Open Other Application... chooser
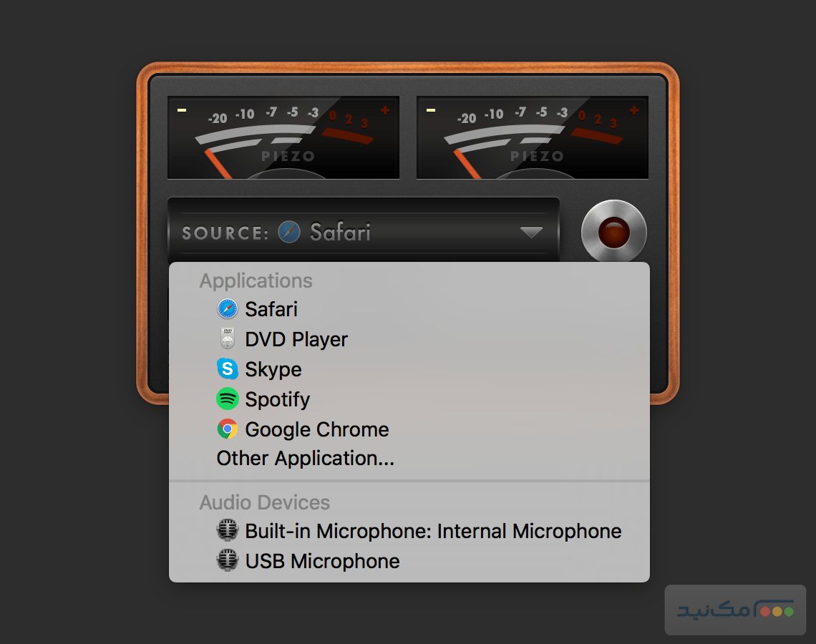Viewport: 816px width, 644px height. (306, 459)
